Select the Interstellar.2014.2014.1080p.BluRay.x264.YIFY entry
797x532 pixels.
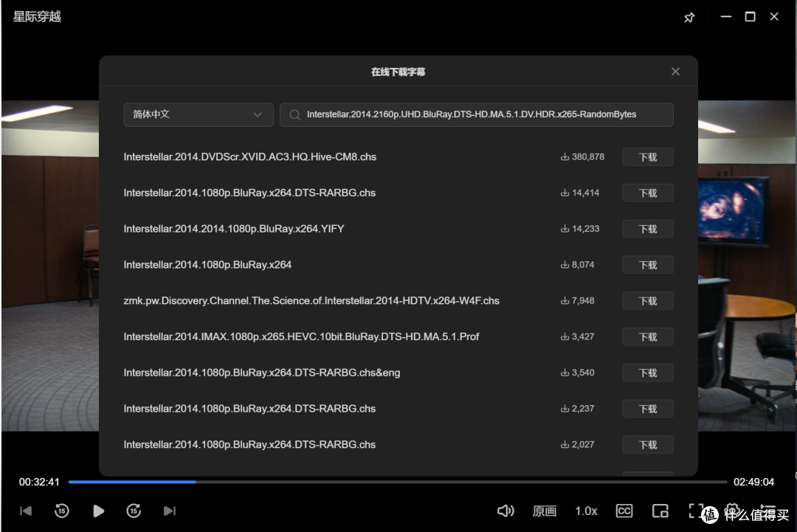click(x=234, y=229)
